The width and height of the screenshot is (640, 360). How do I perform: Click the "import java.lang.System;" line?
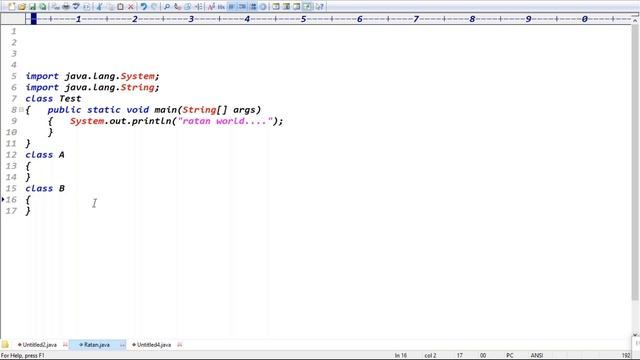pyautogui.click(x=92, y=76)
